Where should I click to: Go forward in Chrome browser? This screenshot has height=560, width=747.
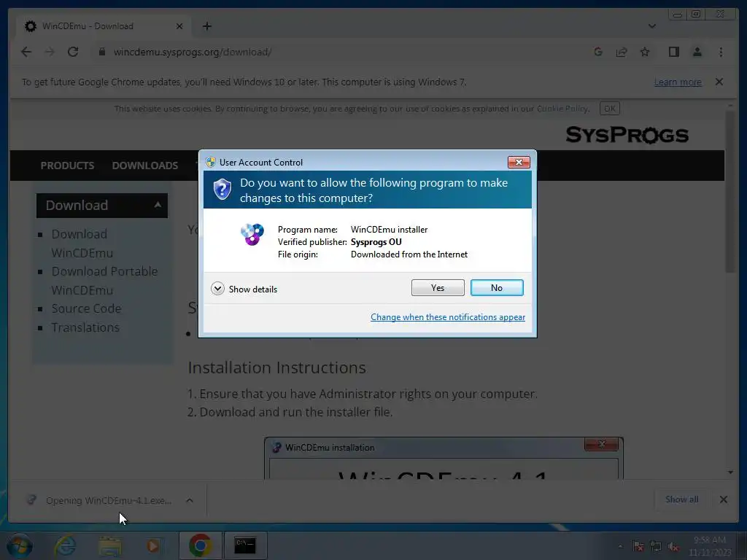tap(50, 52)
